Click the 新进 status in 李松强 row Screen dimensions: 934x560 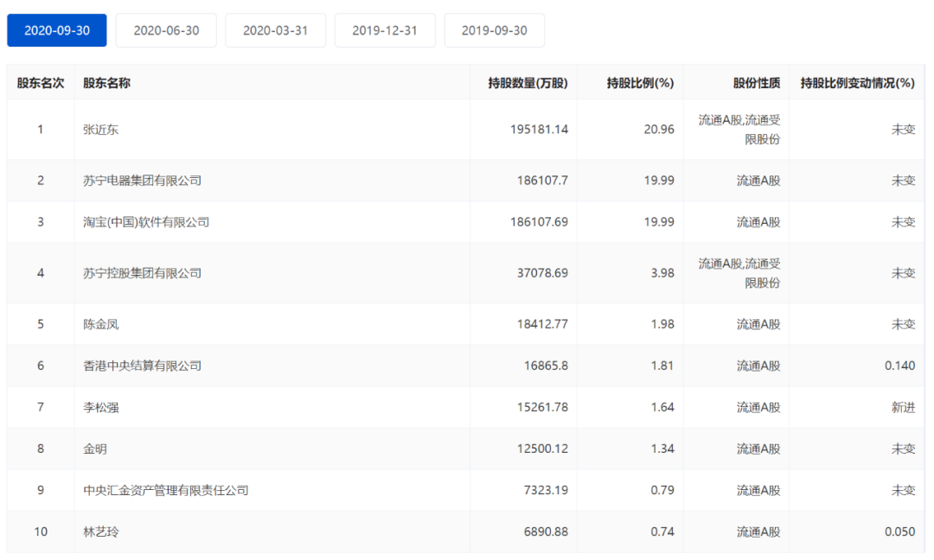(903, 407)
